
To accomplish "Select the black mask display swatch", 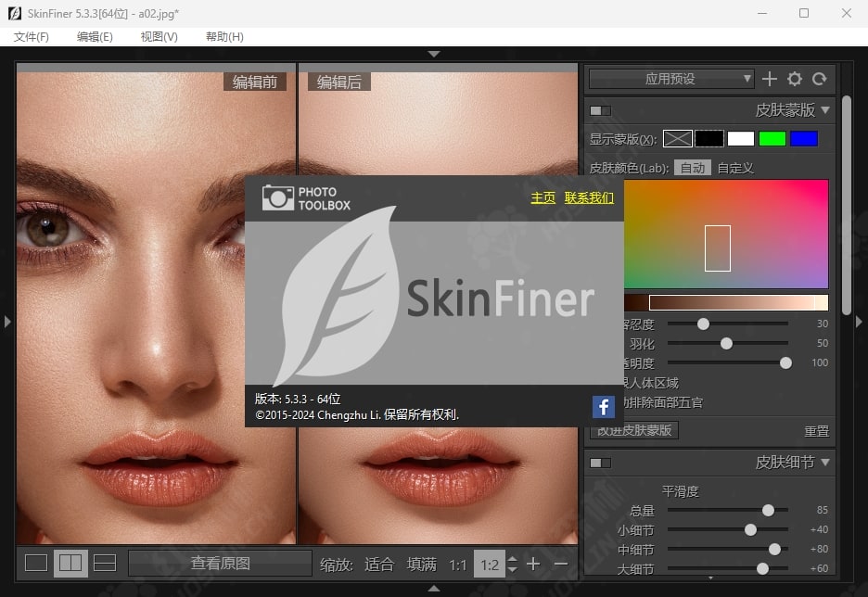I will 709,138.
